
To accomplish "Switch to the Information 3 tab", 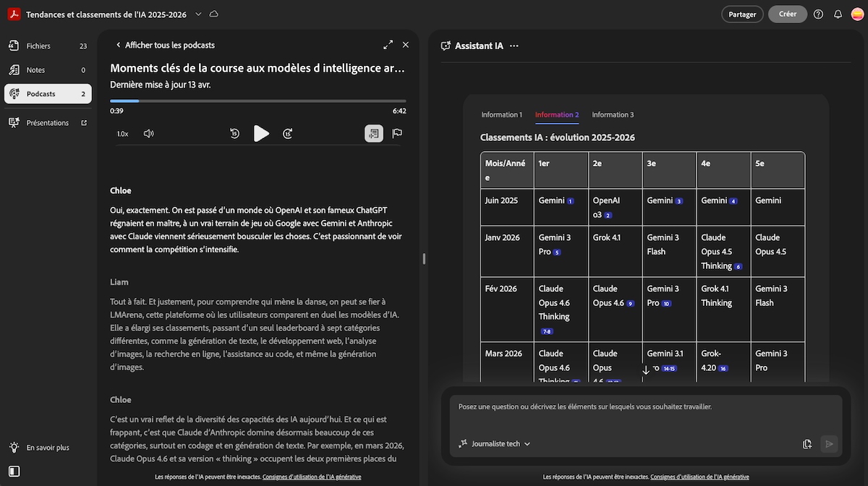I will [x=613, y=114].
